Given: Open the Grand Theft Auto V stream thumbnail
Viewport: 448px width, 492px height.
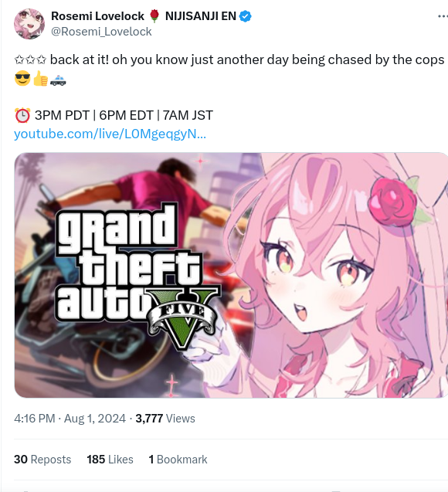Looking at the screenshot, I should click(231, 275).
